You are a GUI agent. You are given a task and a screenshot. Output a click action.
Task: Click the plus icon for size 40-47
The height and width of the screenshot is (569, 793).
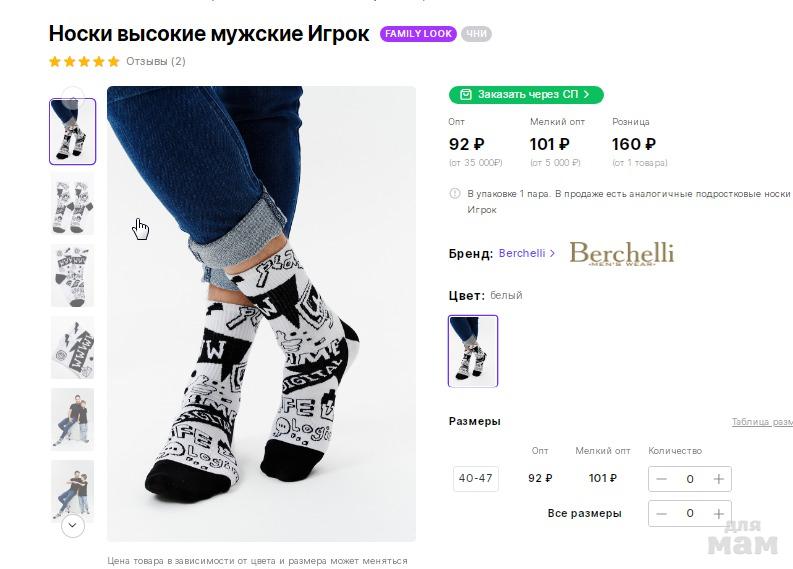click(x=718, y=479)
